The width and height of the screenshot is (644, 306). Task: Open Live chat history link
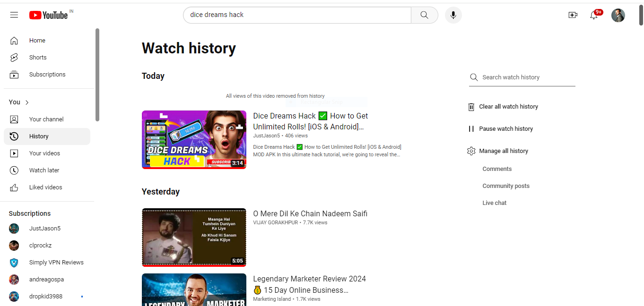(x=495, y=203)
